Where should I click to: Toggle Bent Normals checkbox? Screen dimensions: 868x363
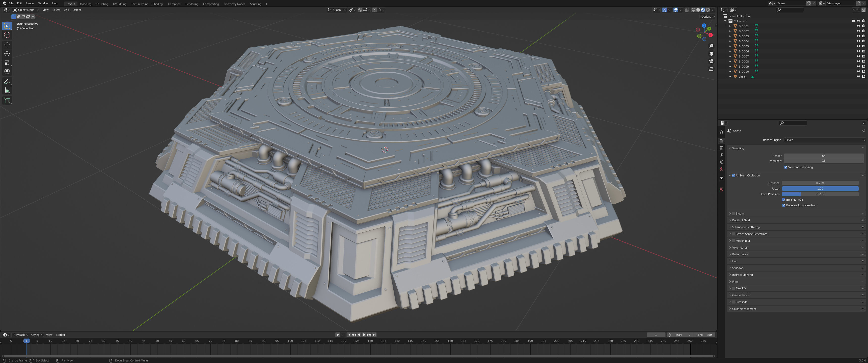[783, 200]
